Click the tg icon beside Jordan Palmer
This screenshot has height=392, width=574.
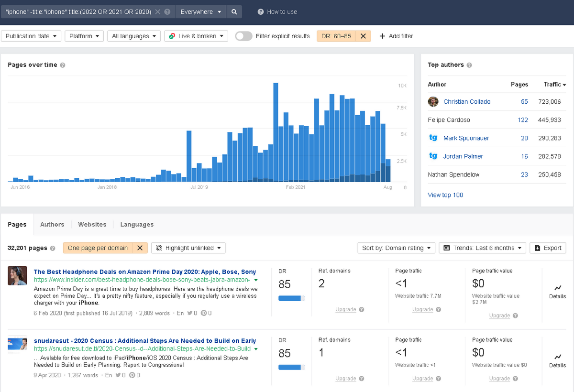(x=433, y=156)
